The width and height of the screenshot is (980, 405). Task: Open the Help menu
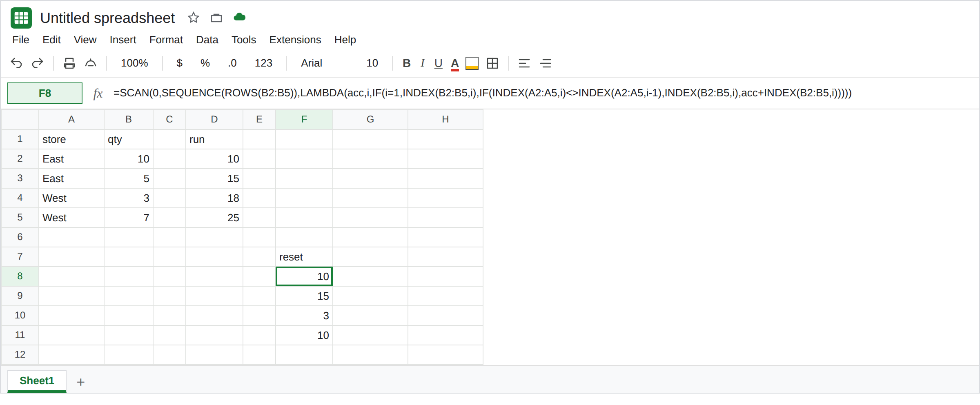click(345, 40)
